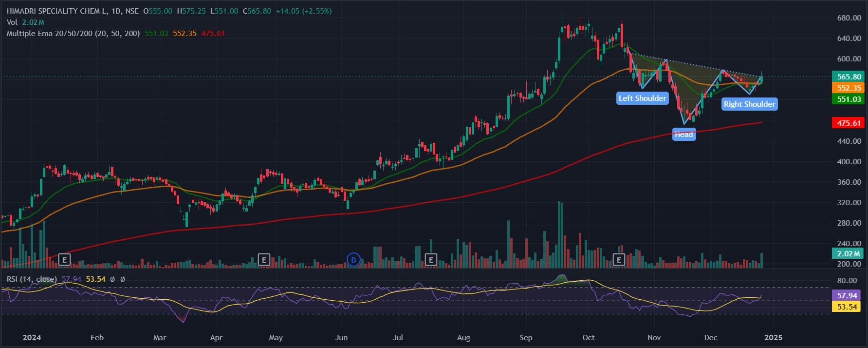The height and width of the screenshot is (348, 868).
Task: Select the Multiple Ema 20/50/200 indicator legend
Action: (x=73, y=34)
